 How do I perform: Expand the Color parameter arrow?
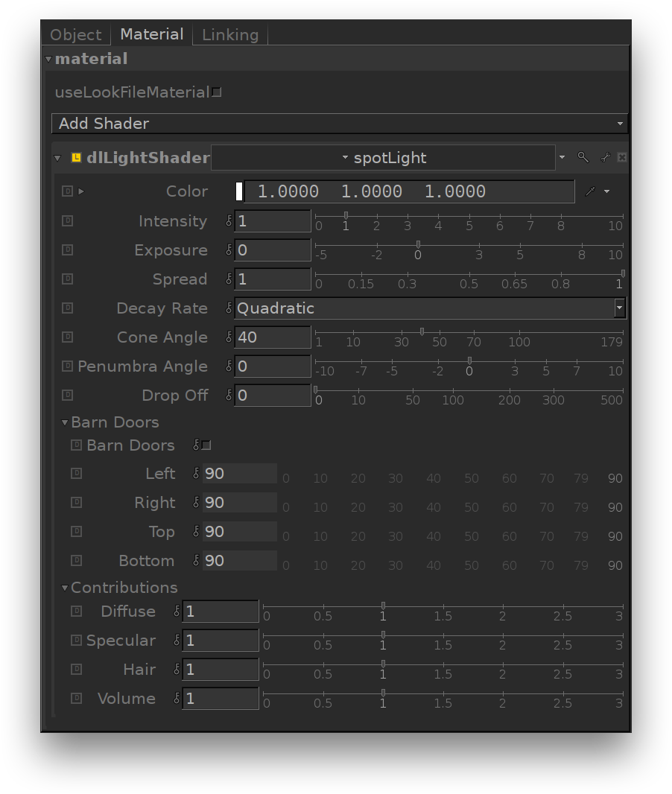point(81,191)
